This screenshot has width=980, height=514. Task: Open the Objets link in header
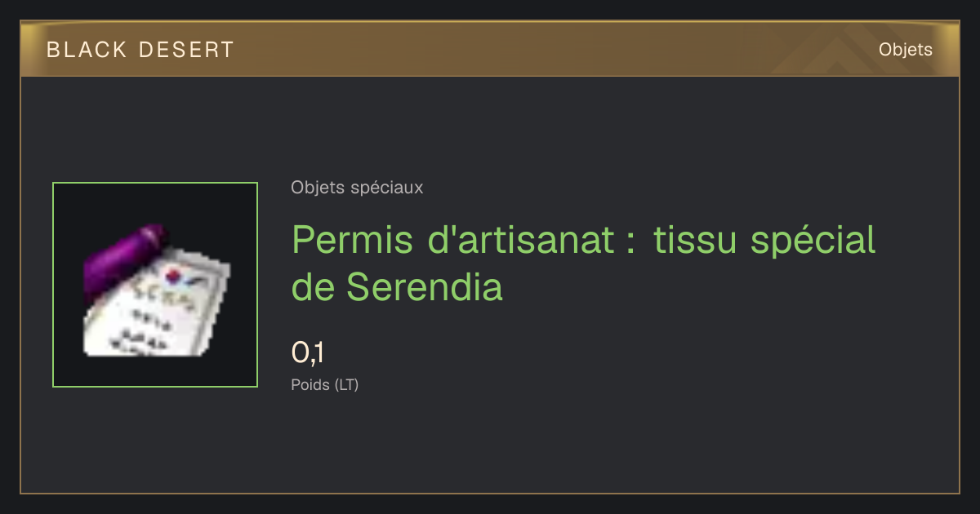pos(906,50)
